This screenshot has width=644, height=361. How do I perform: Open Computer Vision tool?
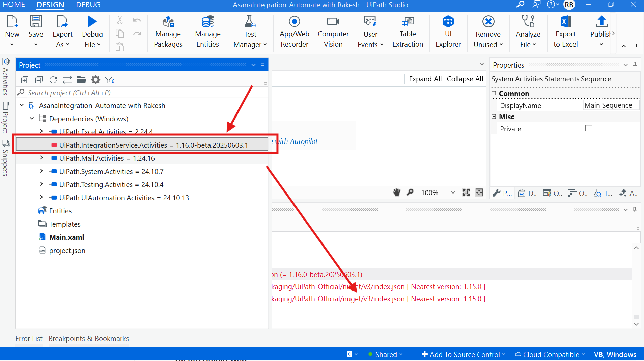tap(333, 31)
